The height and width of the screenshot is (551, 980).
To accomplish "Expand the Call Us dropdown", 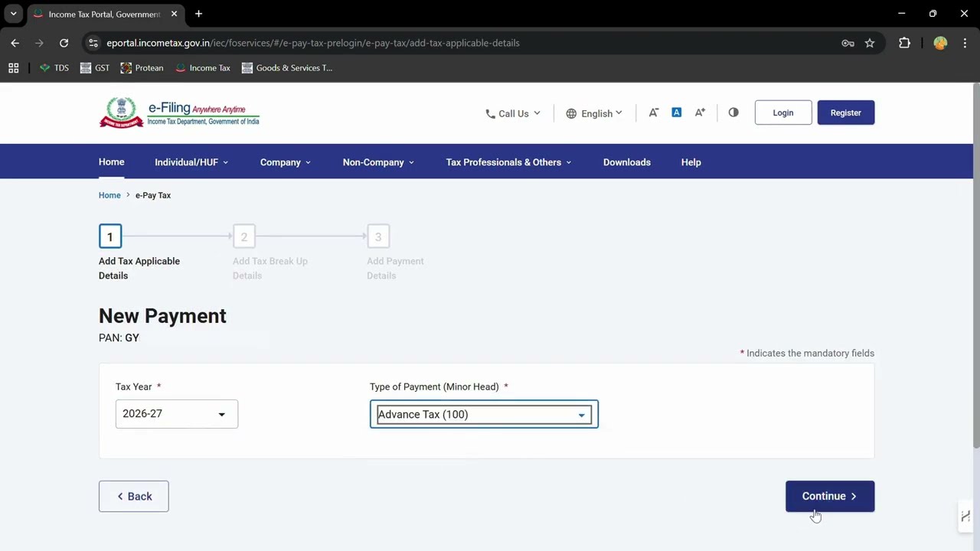I will point(513,113).
